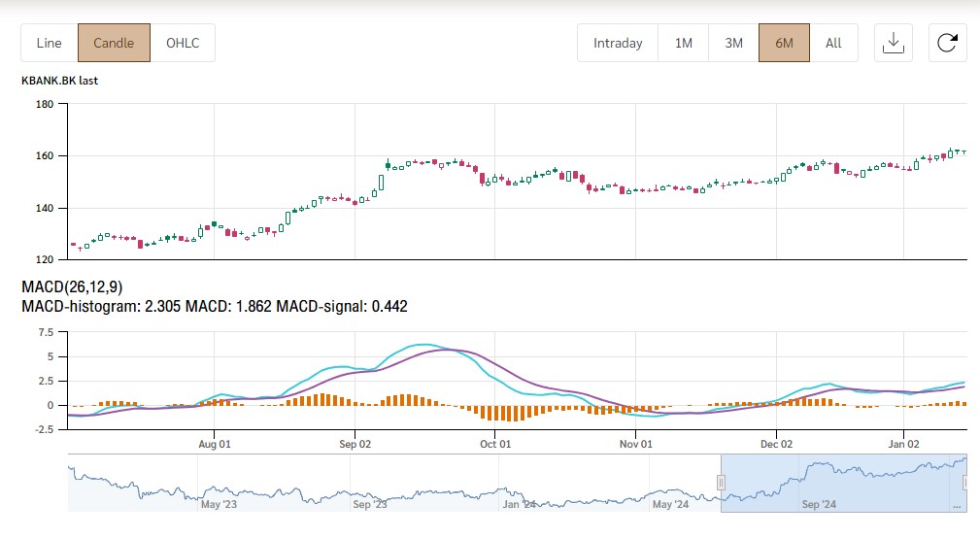
Task: Select the 6M time range
Action: (x=785, y=43)
